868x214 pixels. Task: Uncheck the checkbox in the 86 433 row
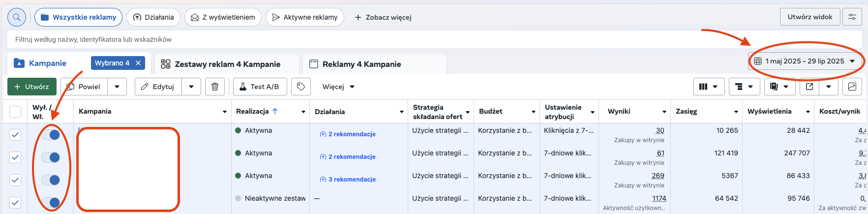(x=15, y=180)
